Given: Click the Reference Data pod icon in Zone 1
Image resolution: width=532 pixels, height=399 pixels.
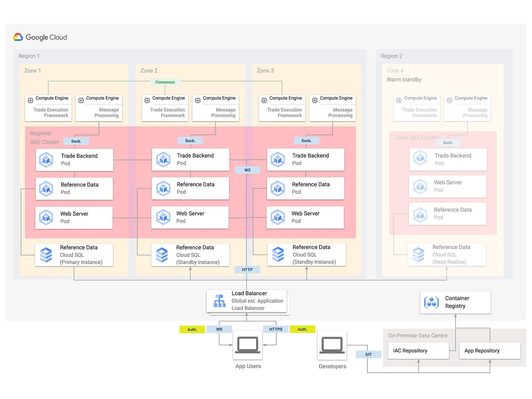Looking at the screenshot, I should pyautogui.click(x=46, y=188).
